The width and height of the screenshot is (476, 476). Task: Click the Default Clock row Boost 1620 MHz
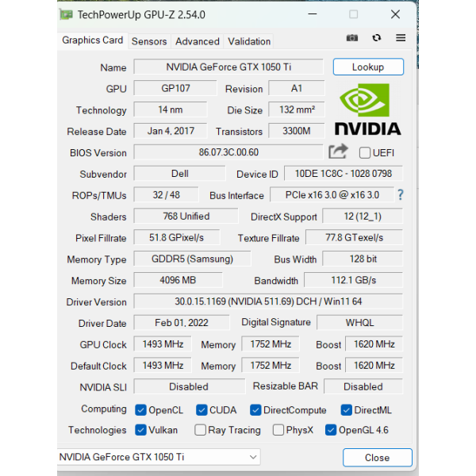[374, 365]
